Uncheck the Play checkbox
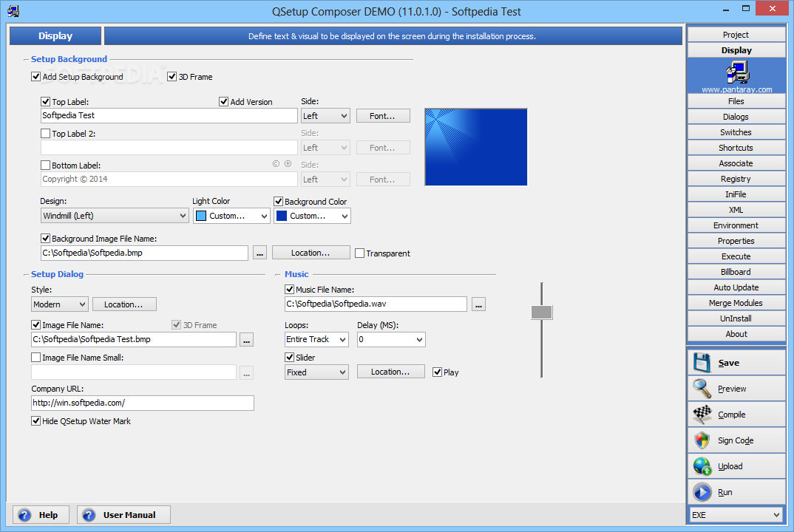This screenshot has width=794, height=532. [x=437, y=372]
